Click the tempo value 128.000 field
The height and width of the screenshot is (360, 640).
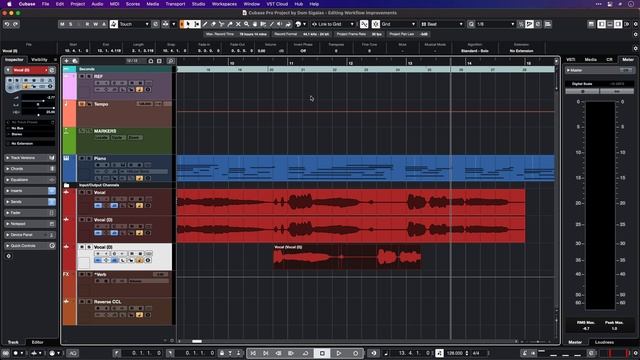point(455,353)
